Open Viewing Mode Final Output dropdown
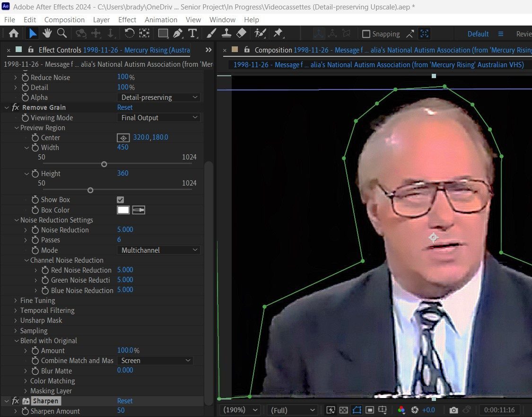The height and width of the screenshot is (417, 532). coord(158,117)
